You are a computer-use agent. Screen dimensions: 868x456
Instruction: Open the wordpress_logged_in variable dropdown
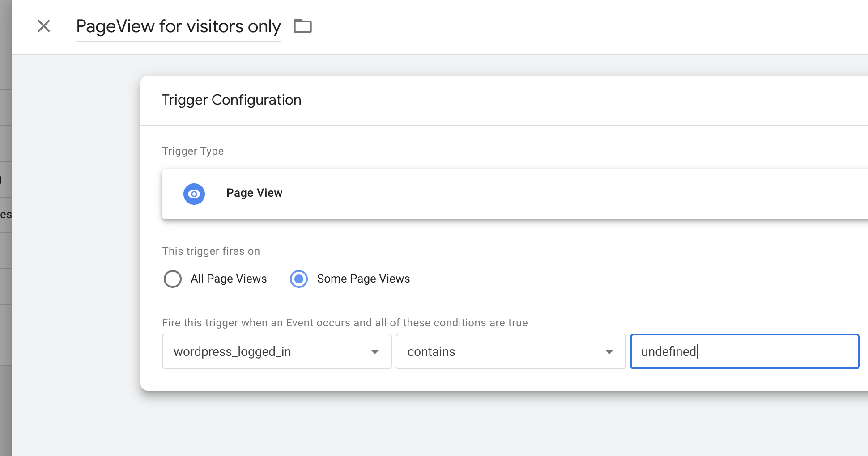tap(277, 351)
